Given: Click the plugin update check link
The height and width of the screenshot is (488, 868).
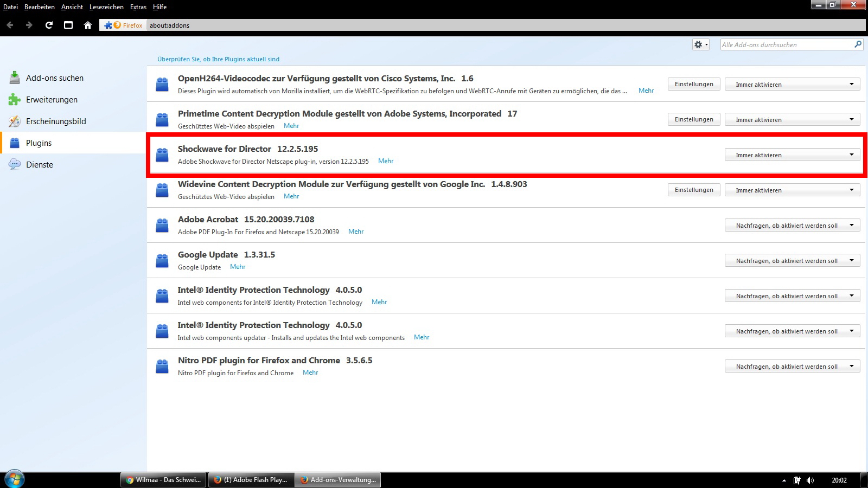Looking at the screenshot, I should [218, 59].
